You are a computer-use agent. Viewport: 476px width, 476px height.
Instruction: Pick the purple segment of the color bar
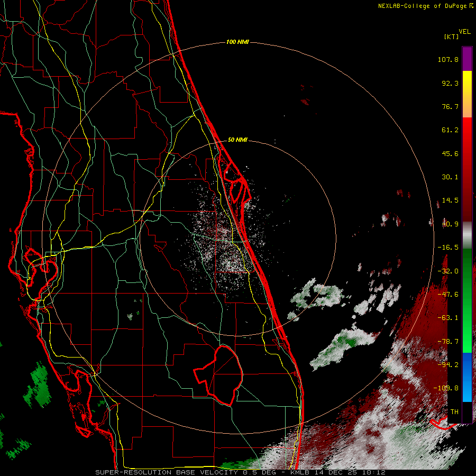[x=467, y=59]
